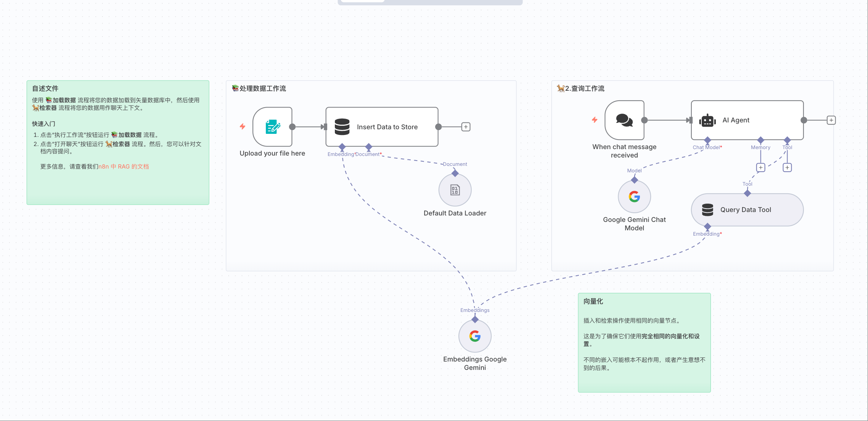Click the Document connector above Default Data Loader
This screenshot has width=868, height=421.
point(455,174)
